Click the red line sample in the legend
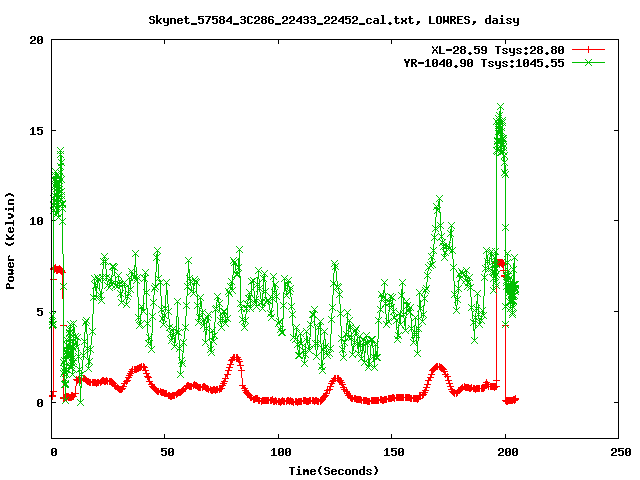This screenshot has height=480, width=640. pos(588,50)
